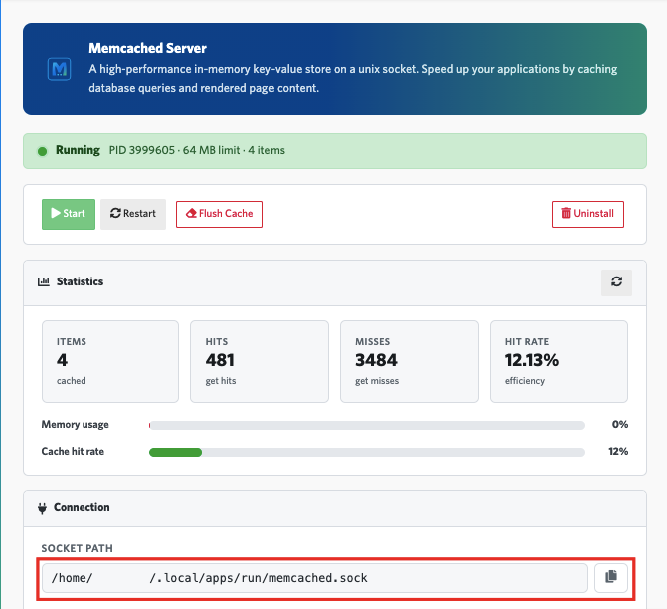Image resolution: width=667 pixels, height=609 pixels.
Task: Click the 'SOCKET PATH' label
Action: tap(77, 548)
